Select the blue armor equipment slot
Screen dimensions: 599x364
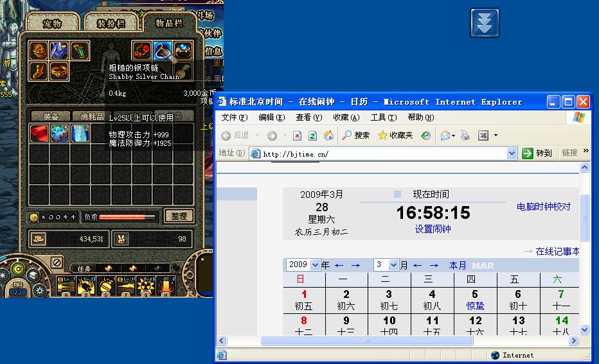59,51
